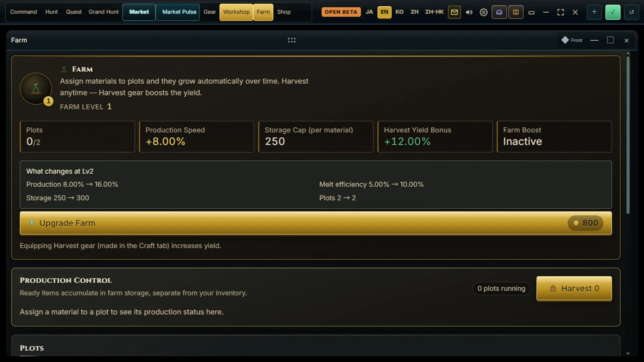Switch language to JA
Viewport: 644px width, 362px height.
click(369, 12)
